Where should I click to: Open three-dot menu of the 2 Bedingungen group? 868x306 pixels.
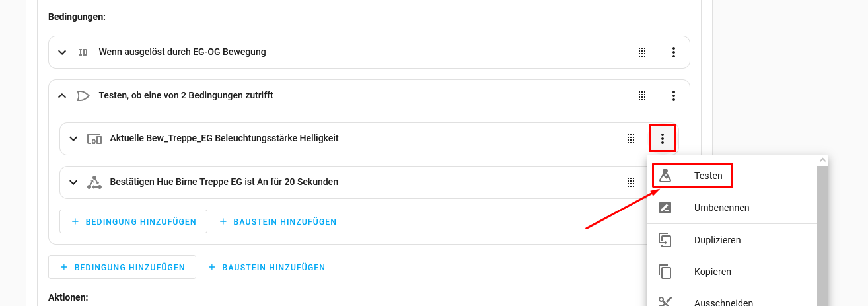tap(674, 96)
